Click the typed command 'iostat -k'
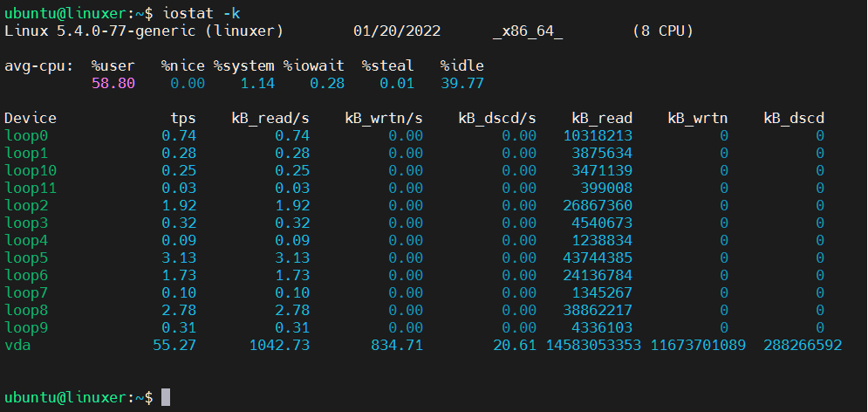868x412 pixels. point(202,13)
